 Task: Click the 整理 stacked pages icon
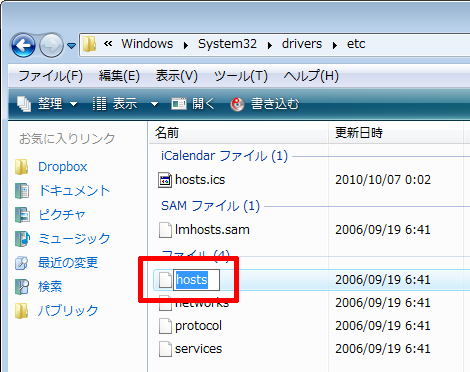(24, 104)
